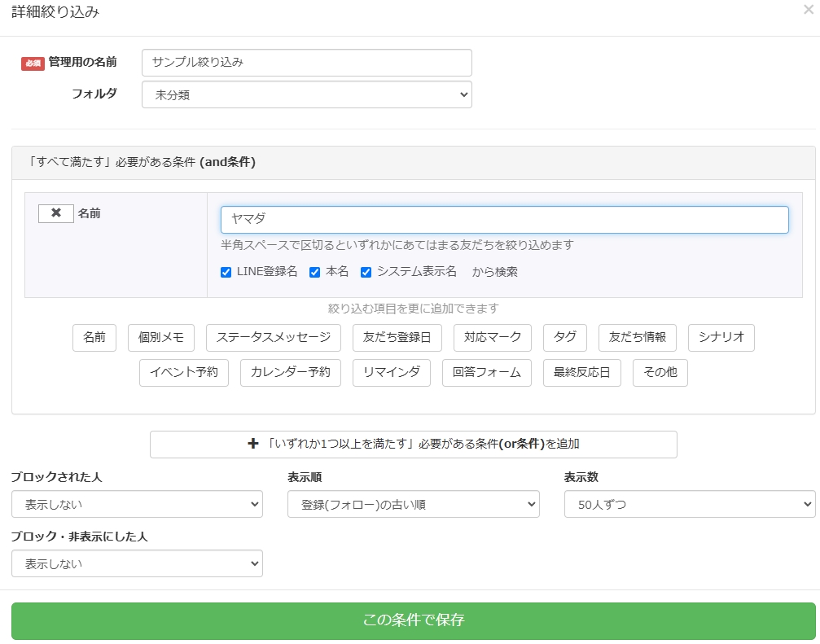Screen dimensions: 820x644
Task: Toggle the LINE登録名 checkbox
Action: pyautogui.click(x=226, y=272)
